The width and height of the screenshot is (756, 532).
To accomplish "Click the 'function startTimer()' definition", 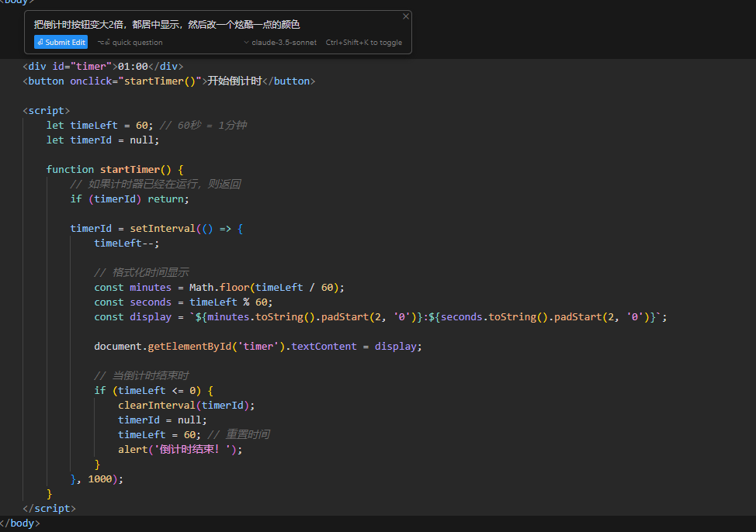I will click(x=115, y=170).
